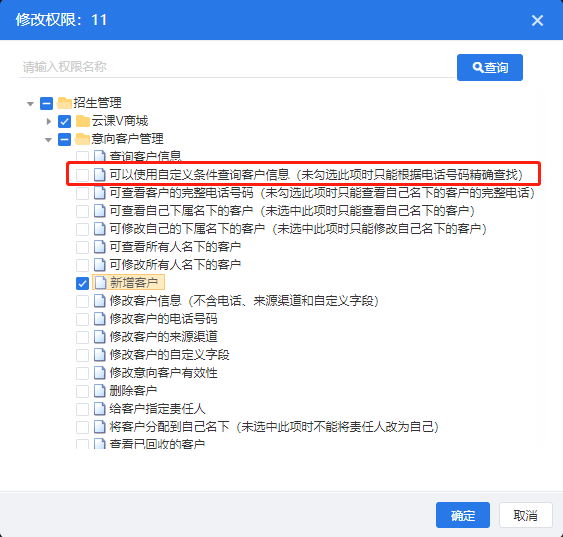Confirm with the 确定 button
The image size is (563, 537).
coord(463,515)
